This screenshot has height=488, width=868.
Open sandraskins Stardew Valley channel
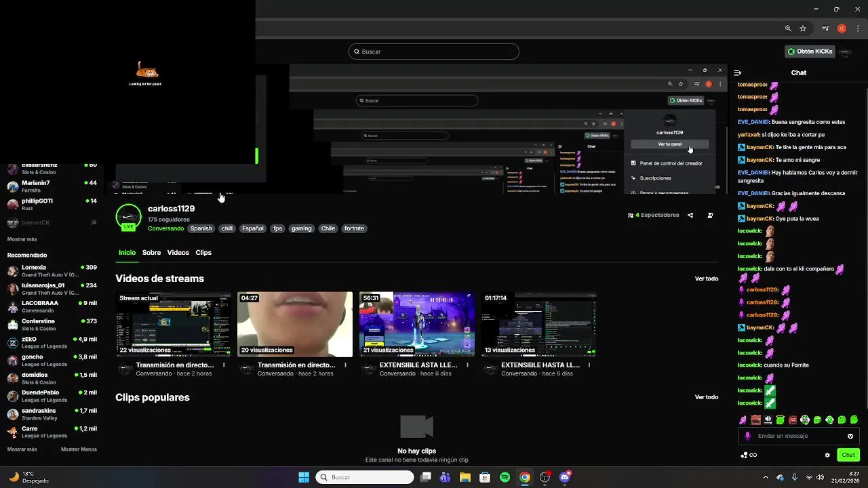click(x=52, y=414)
